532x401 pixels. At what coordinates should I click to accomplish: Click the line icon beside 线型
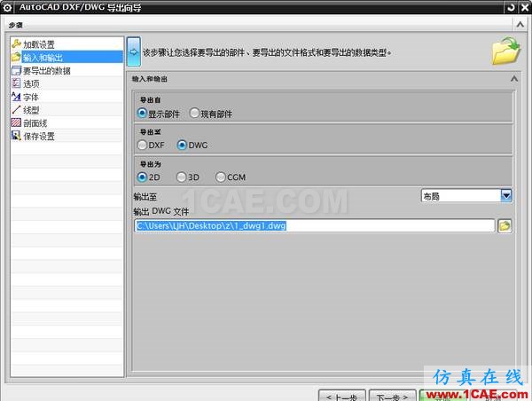click(16, 110)
